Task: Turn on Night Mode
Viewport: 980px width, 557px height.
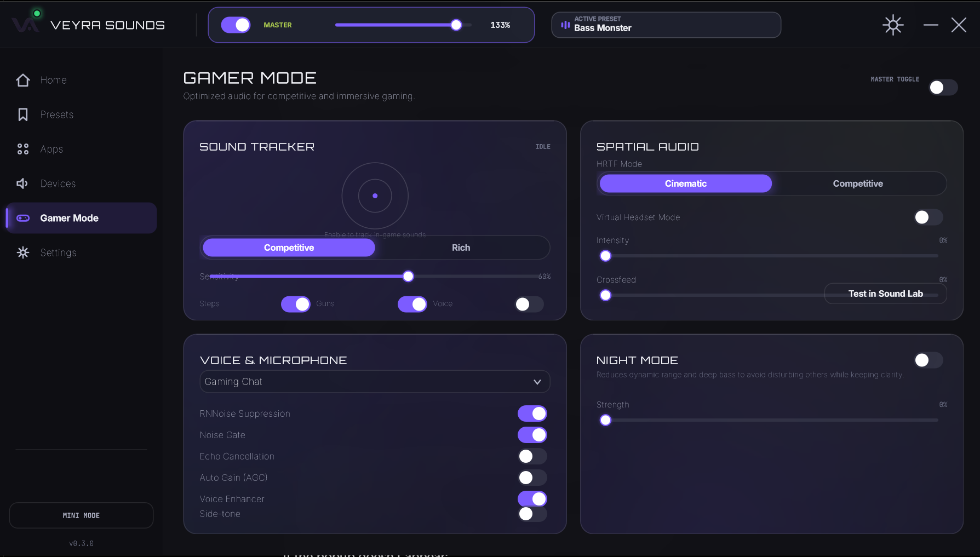Action: click(x=929, y=360)
